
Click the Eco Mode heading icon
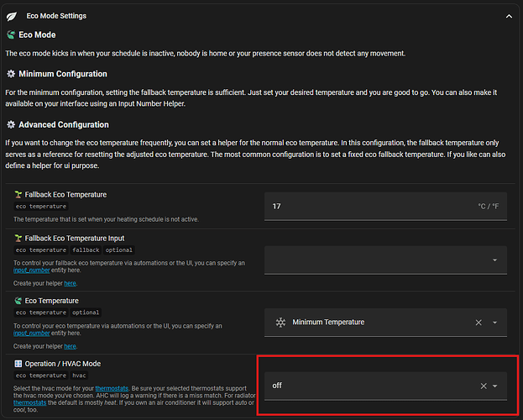point(11,35)
